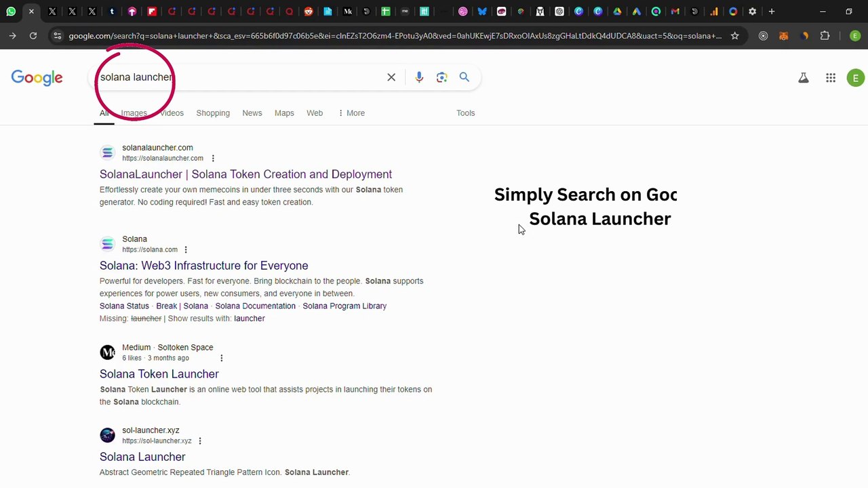This screenshot has width=868, height=488.
Task: Open SolanaLauncher Token Creation and Deployment result
Action: (x=245, y=174)
